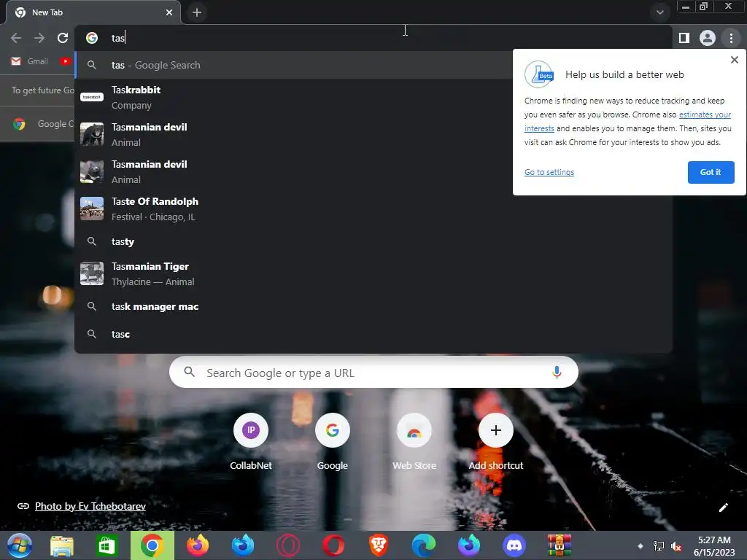Start voice search with microphone icon
Image resolution: width=747 pixels, height=560 pixels.
557,373
